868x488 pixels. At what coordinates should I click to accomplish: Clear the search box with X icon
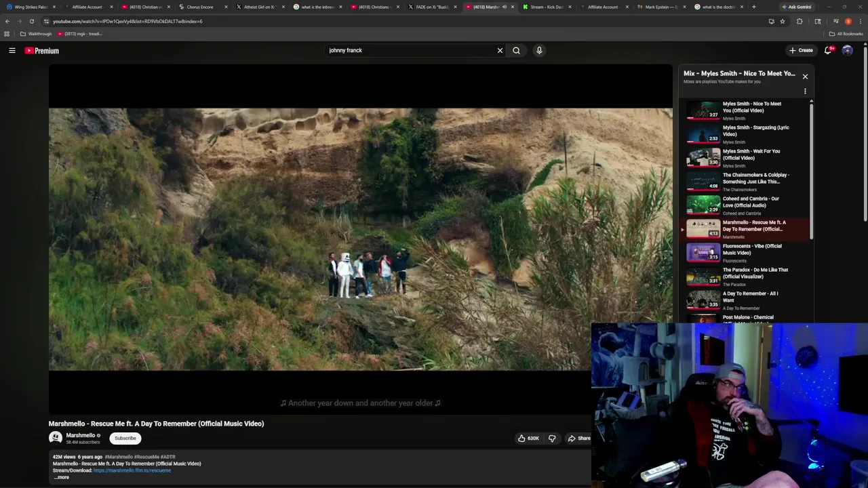[500, 50]
